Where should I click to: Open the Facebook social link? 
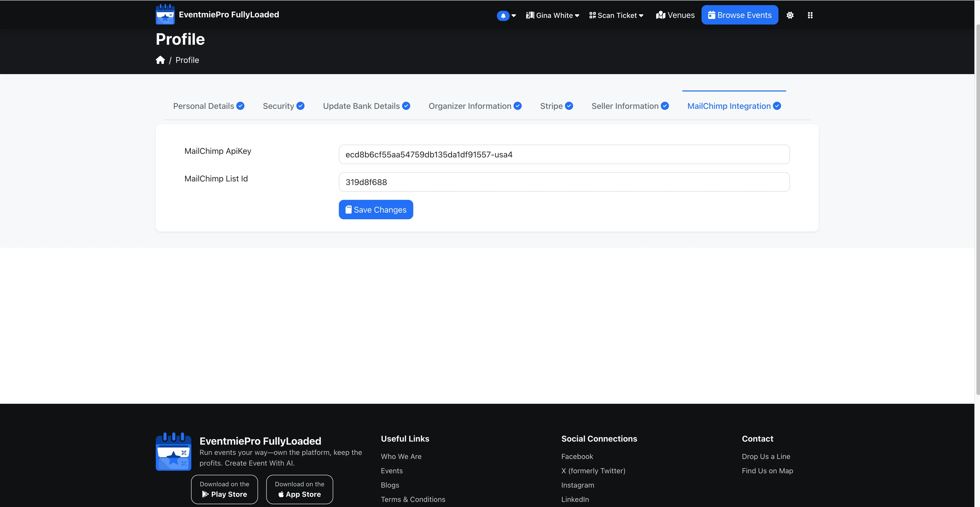click(x=577, y=456)
